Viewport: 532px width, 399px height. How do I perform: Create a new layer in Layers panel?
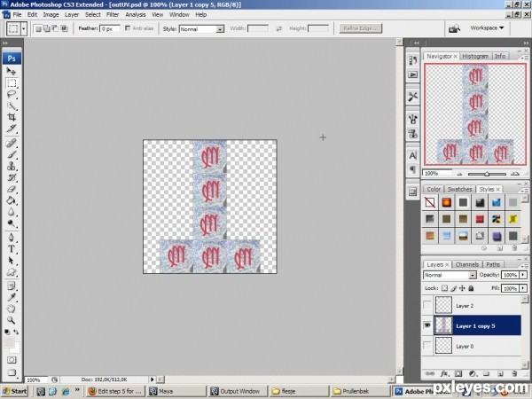click(x=500, y=373)
